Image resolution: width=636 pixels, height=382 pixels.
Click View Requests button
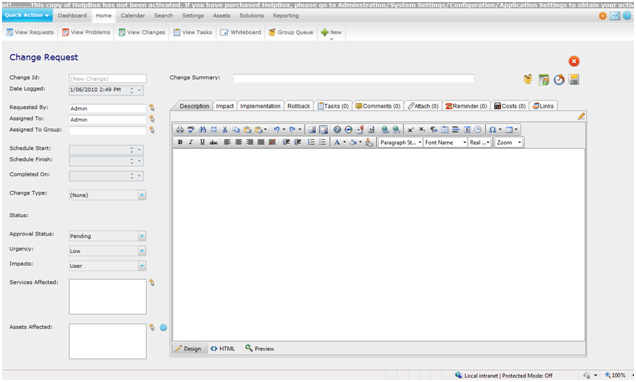click(x=30, y=32)
